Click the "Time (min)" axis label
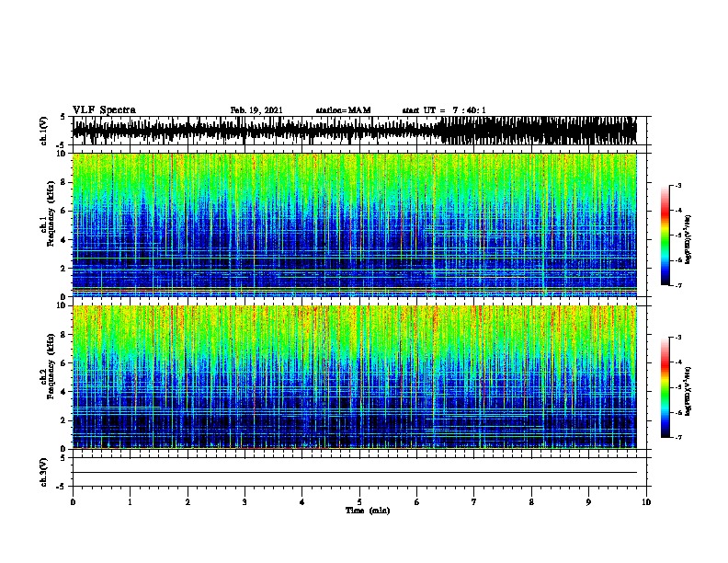This screenshot has height=563, width=728. 368,511
